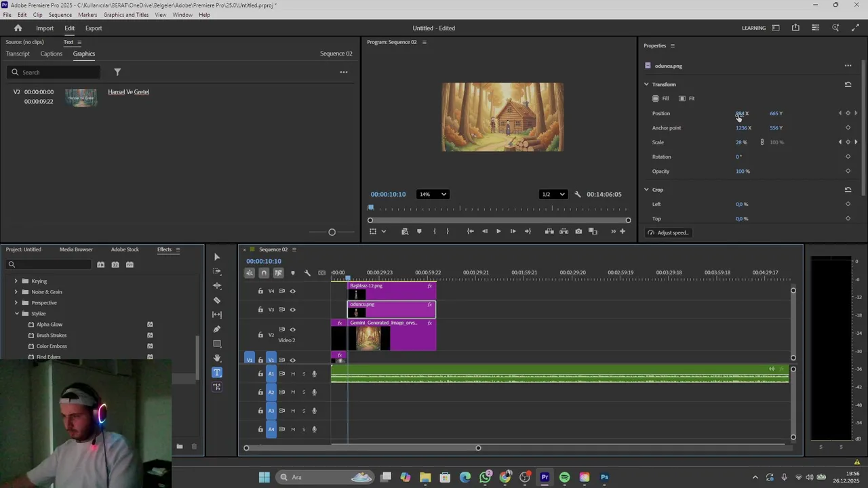Image resolution: width=868 pixels, height=488 pixels.
Task: Open the filter icon in Graphics panel
Action: [117, 73]
